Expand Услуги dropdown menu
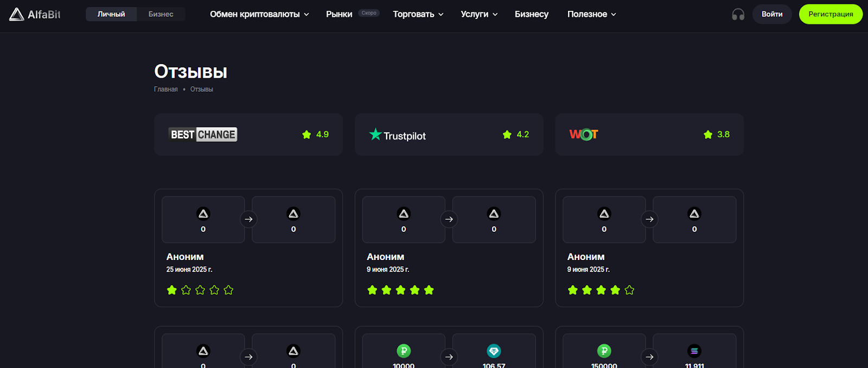The width and height of the screenshot is (868, 368). (x=479, y=14)
